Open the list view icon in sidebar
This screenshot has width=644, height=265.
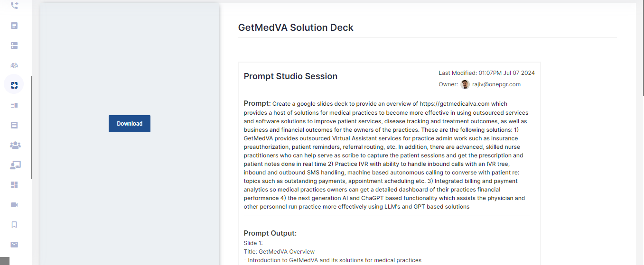pos(14,105)
